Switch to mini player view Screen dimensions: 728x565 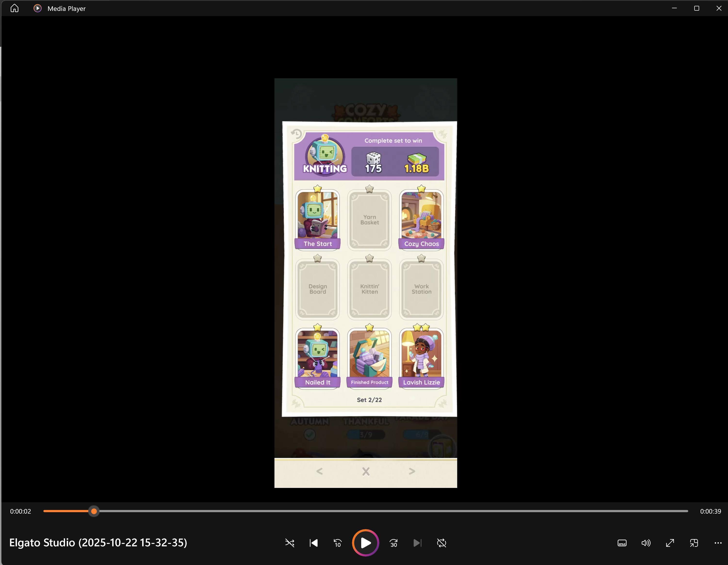click(x=694, y=543)
